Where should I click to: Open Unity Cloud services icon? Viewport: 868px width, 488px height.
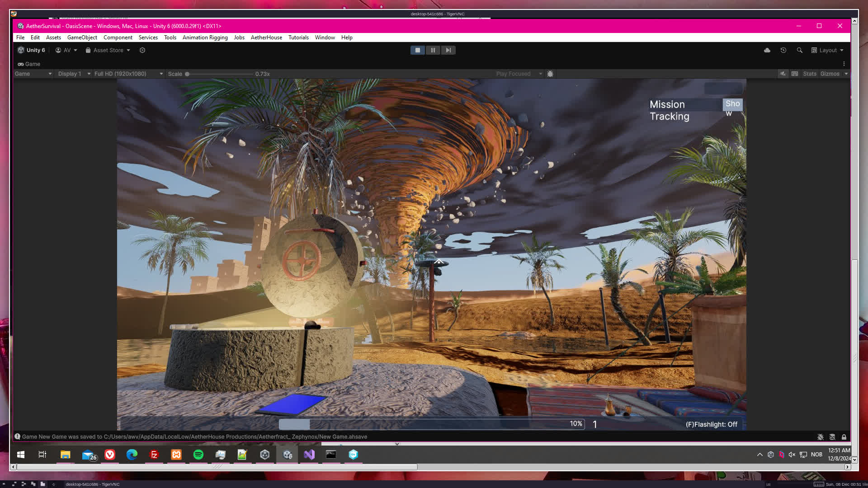(x=767, y=50)
